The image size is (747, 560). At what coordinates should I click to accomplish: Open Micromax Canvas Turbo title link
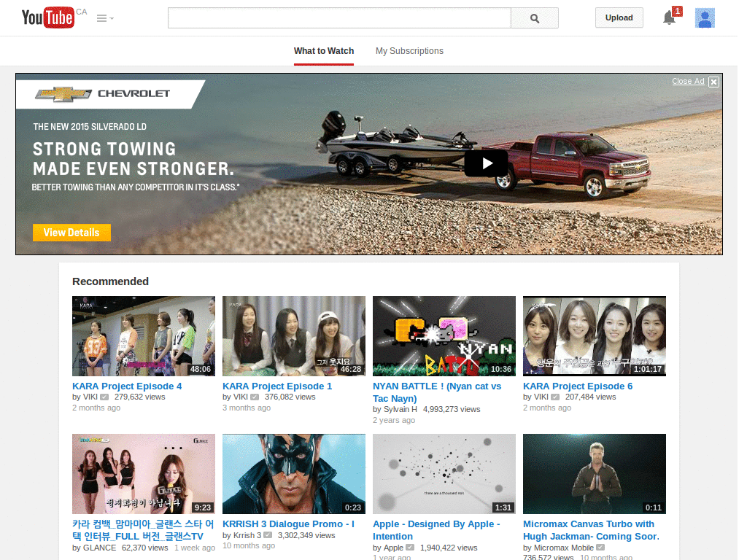591,530
